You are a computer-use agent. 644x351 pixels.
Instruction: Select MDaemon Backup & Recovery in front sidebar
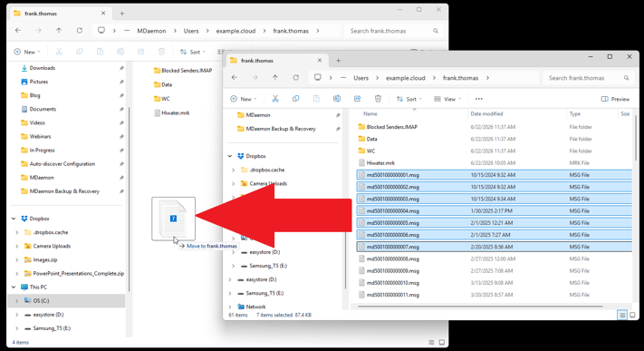point(281,129)
